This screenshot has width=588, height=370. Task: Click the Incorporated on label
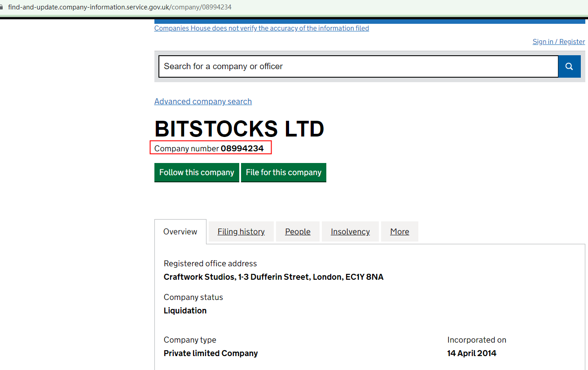tap(477, 340)
